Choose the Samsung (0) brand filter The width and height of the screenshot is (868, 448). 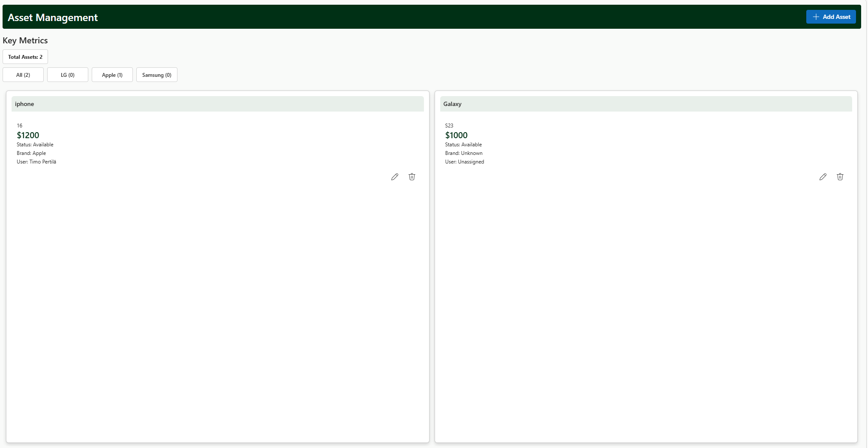tap(157, 75)
